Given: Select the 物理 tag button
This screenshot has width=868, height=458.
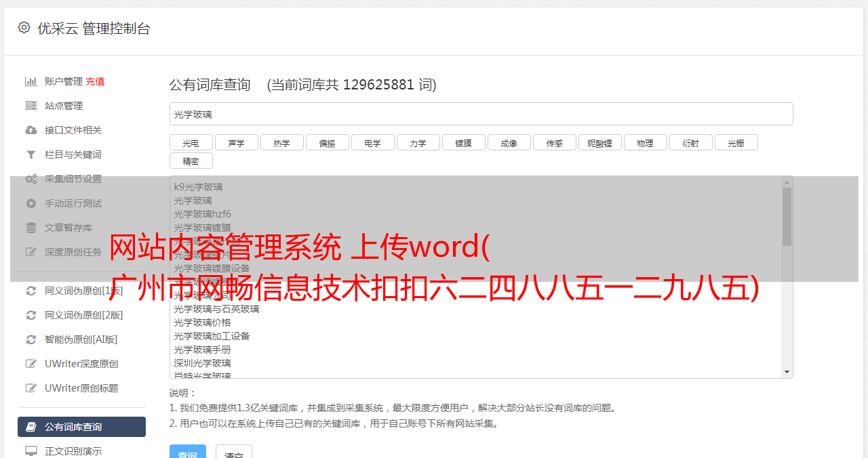Looking at the screenshot, I should (x=645, y=142).
